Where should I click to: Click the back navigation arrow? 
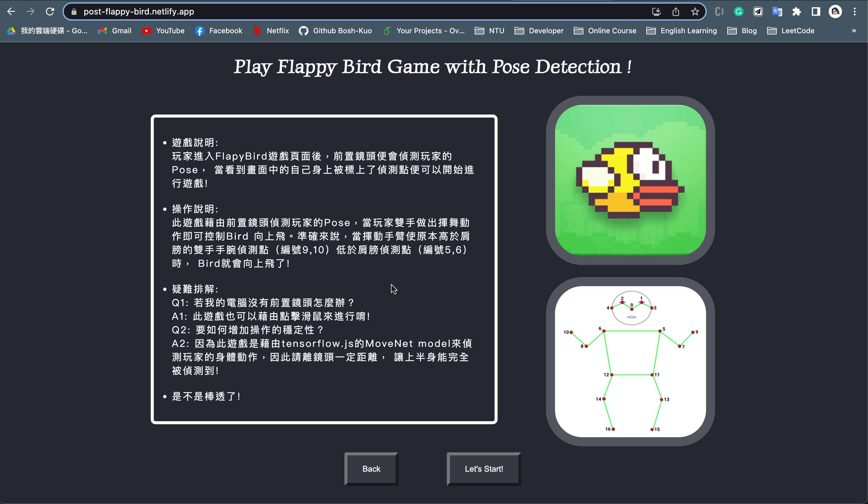[x=11, y=12]
